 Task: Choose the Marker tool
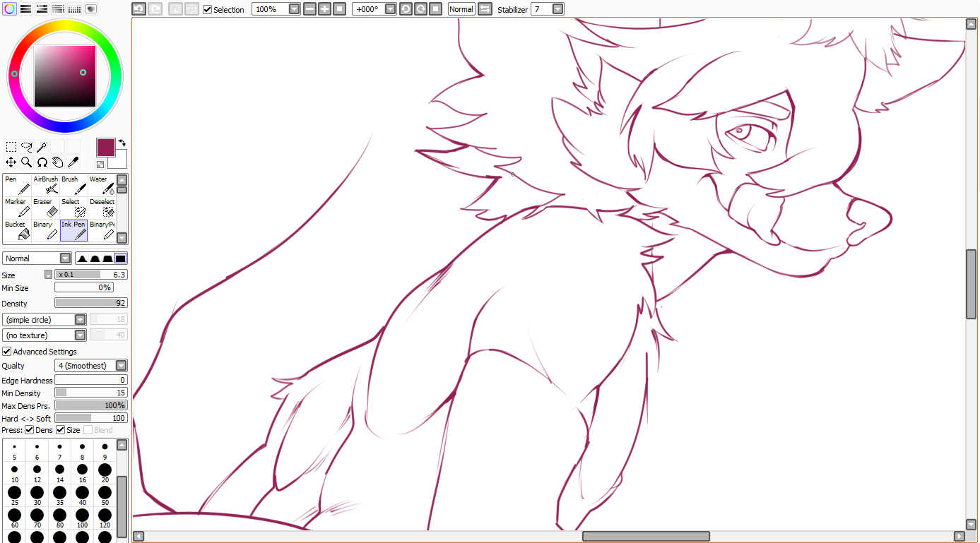tap(17, 208)
